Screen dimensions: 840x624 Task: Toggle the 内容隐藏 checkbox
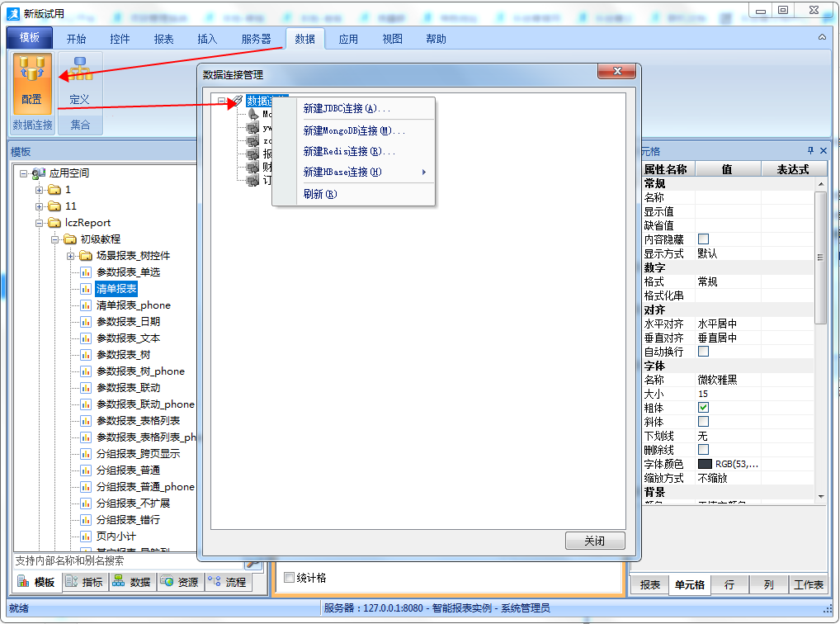[x=704, y=239]
